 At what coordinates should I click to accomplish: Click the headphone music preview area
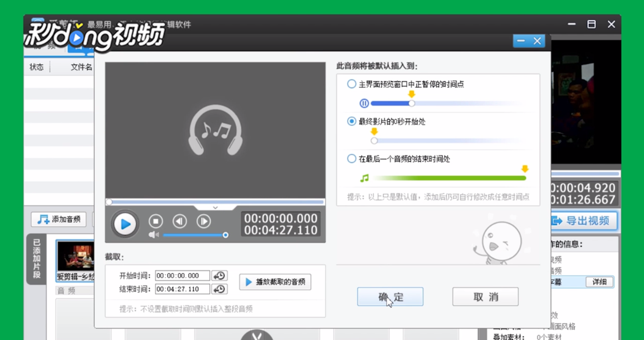(215, 130)
